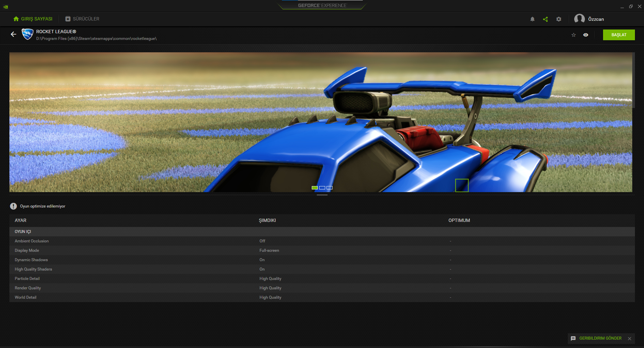Screen dimensions: 644x348
Task: Click the Rocket League game logo
Action: [27, 34]
